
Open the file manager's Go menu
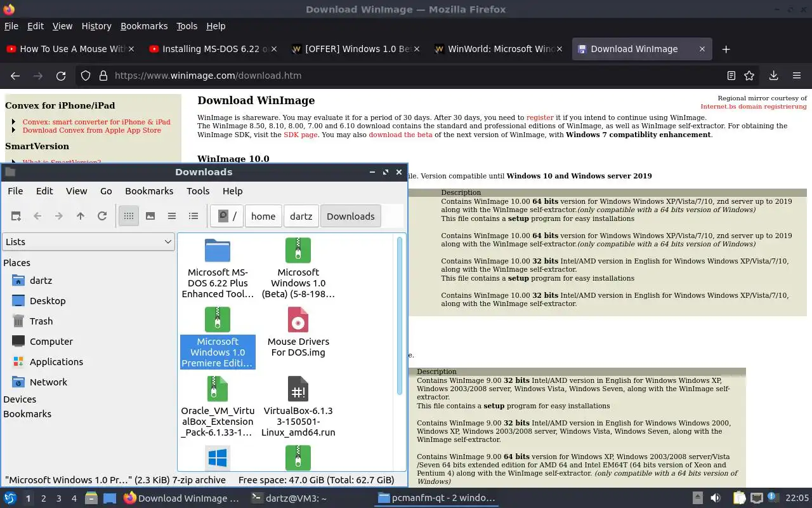coord(106,190)
